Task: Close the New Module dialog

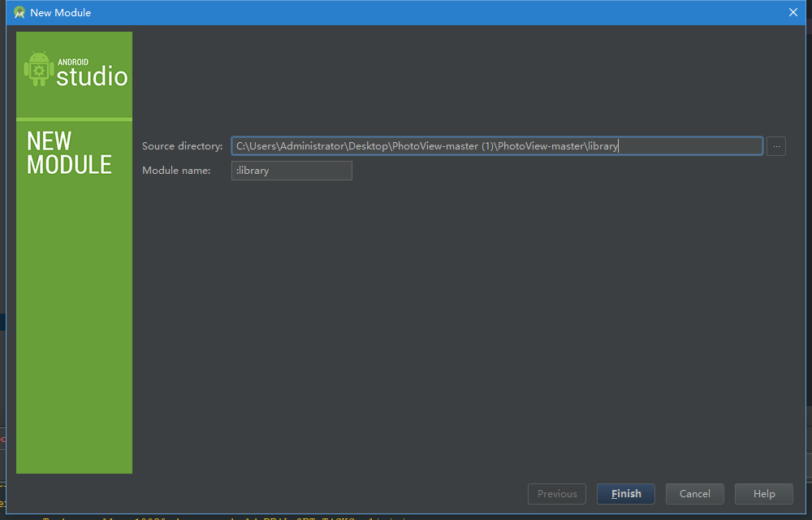Action: point(793,12)
